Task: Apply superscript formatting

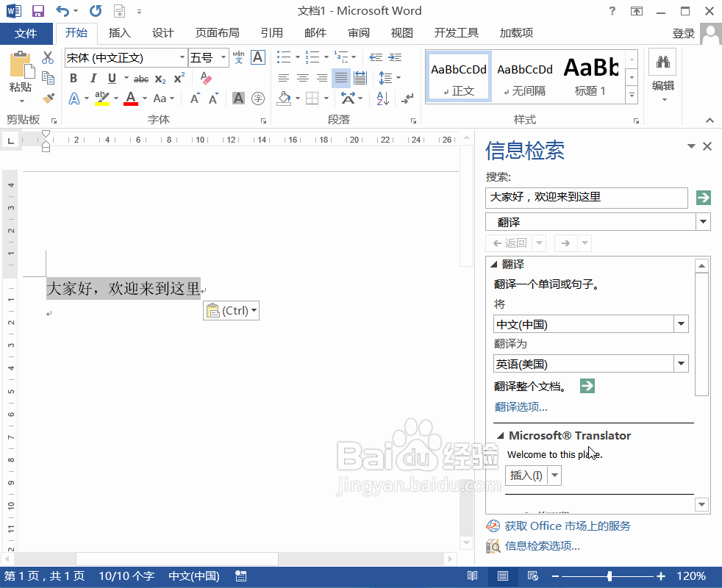Action: (x=179, y=78)
